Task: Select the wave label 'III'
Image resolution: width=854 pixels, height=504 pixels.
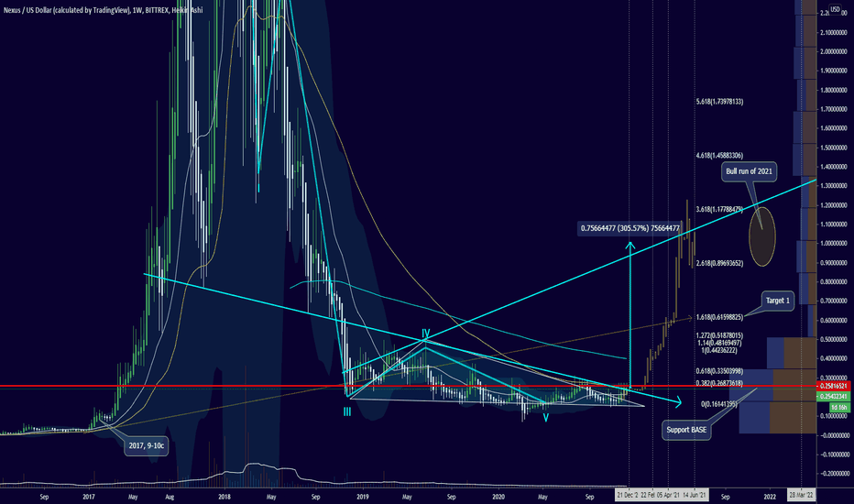Action: tap(347, 412)
